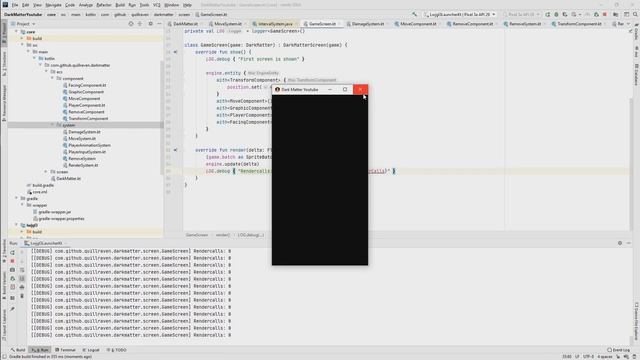
Task: Hide the Project panel with minimize icon
Action: pos(159,24)
